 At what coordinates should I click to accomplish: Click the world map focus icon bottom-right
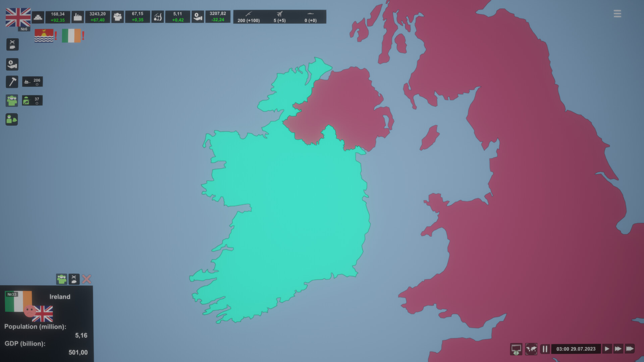(x=532, y=349)
